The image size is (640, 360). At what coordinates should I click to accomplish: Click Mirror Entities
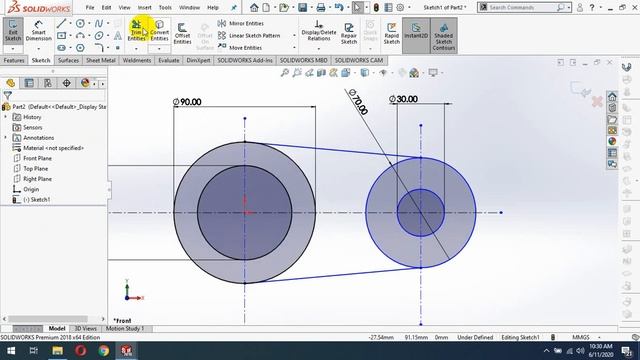(241, 24)
